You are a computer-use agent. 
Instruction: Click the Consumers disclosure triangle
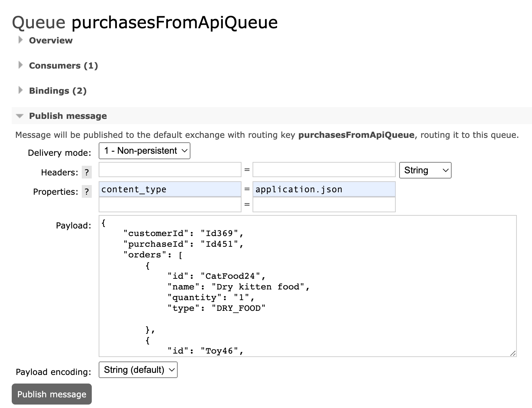pyautogui.click(x=20, y=65)
